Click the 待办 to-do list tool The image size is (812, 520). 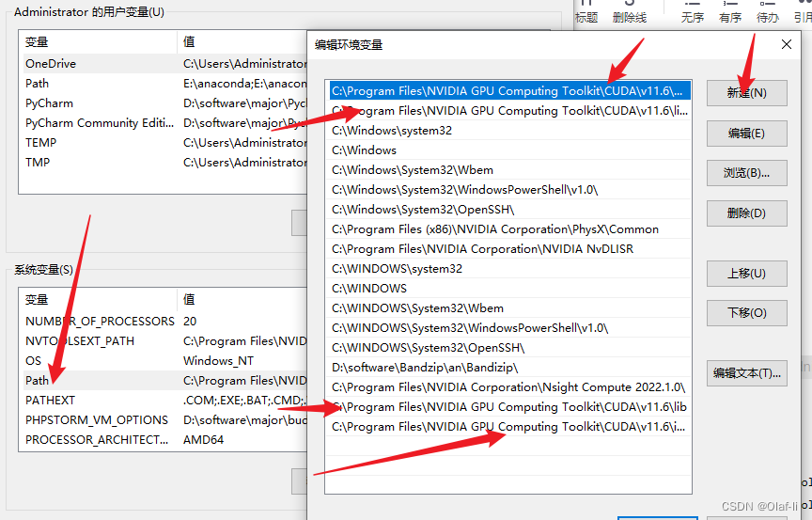click(x=768, y=11)
